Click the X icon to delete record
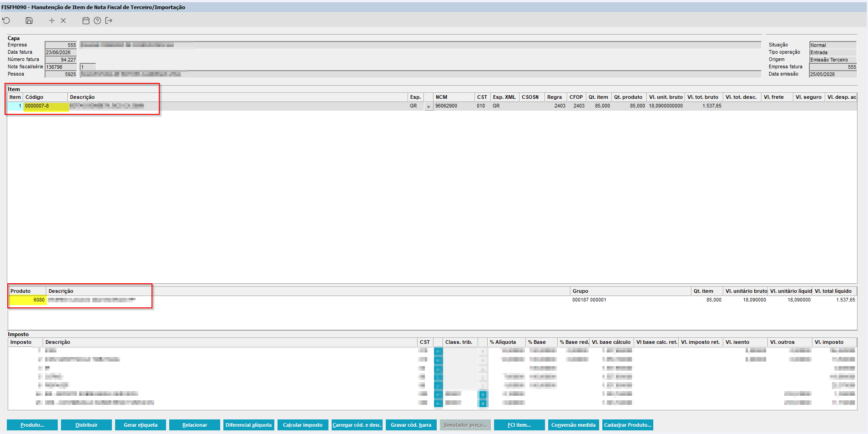This screenshot has height=434, width=868. click(x=63, y=20)
